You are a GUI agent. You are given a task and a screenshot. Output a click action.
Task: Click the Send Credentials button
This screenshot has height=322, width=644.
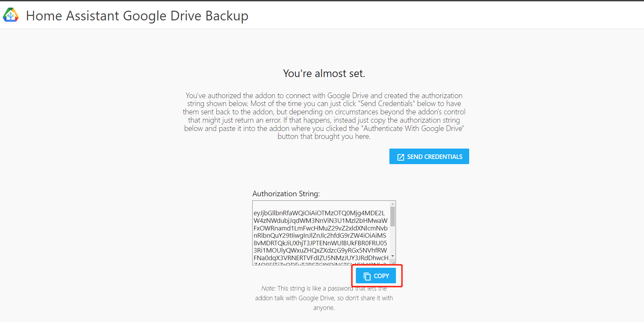click(x=429, y=157)
